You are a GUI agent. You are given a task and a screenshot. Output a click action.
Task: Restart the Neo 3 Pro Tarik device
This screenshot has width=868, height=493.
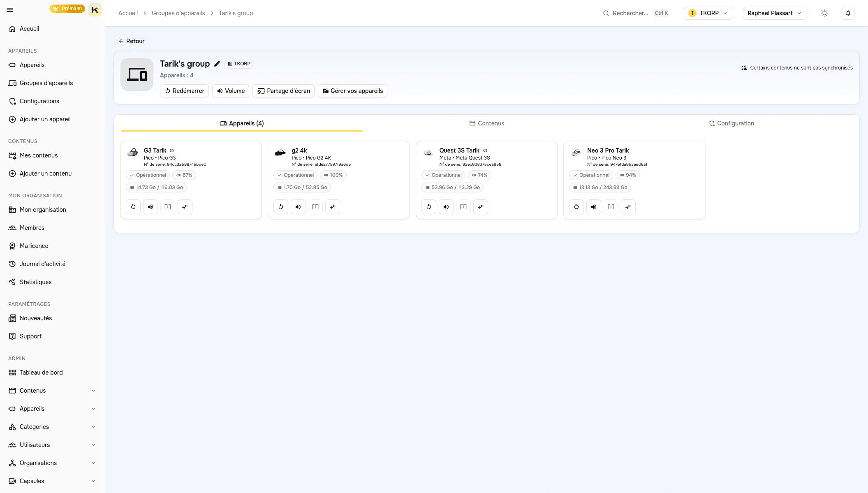coord(576,207)
